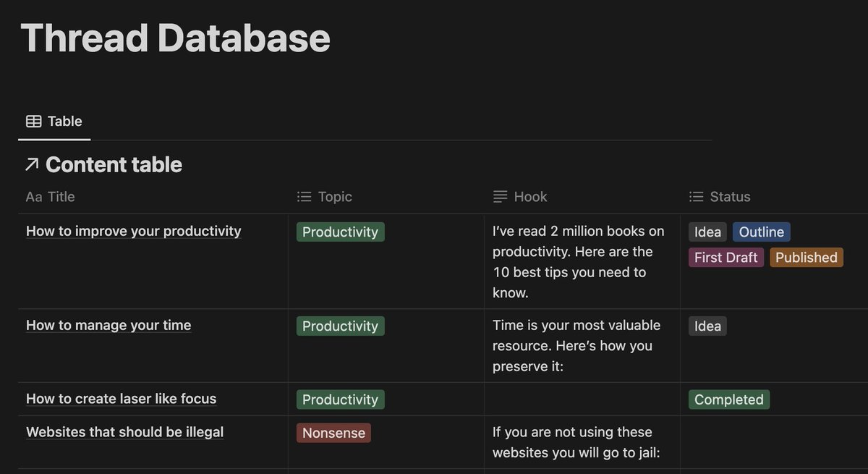Open 'How to manage your time' page
This screenshot has height=474, width=868.
pyautogui.click(x=109, y=326)
